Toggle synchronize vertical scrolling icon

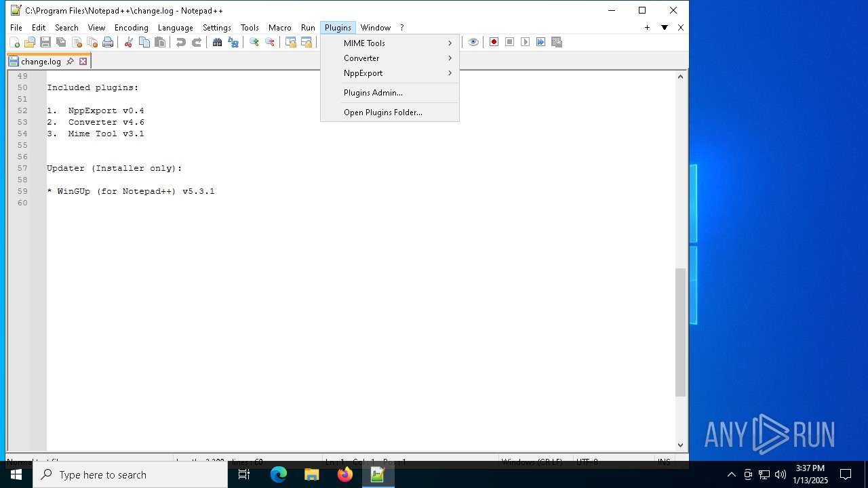290,42
